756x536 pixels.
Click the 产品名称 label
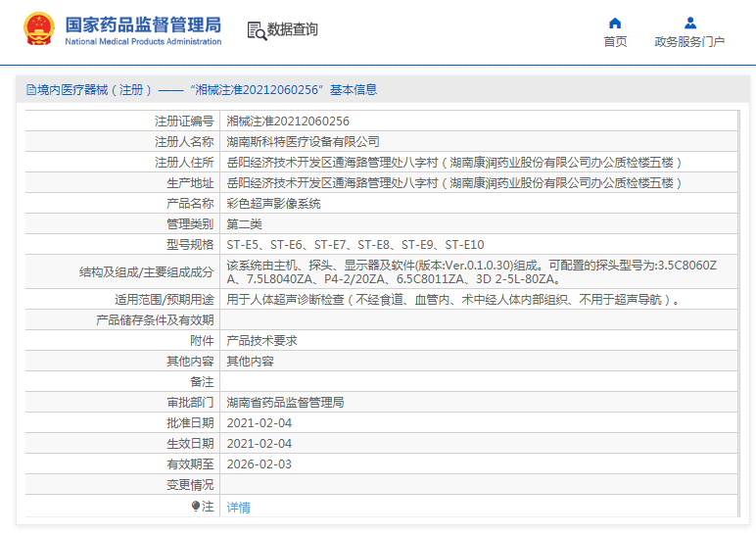pos(190,204)
